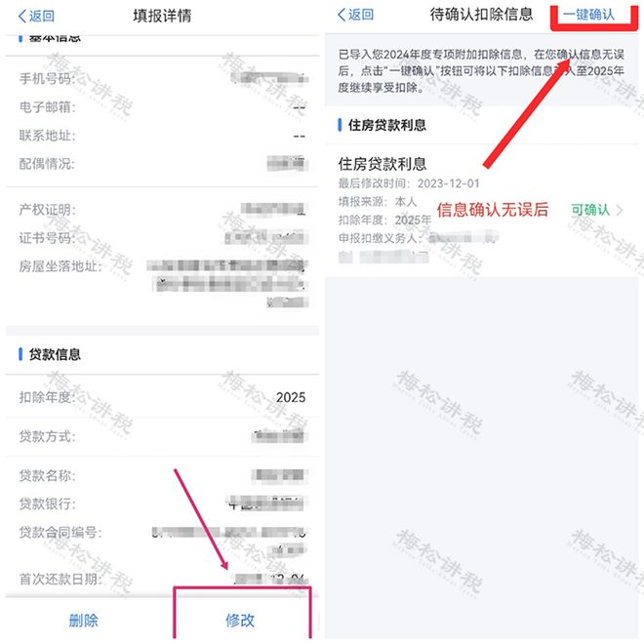The height and width of the screenshot is (644, 644).
Task: Tap the back chevron on 填报详情 page
Action: click(22, 16)
